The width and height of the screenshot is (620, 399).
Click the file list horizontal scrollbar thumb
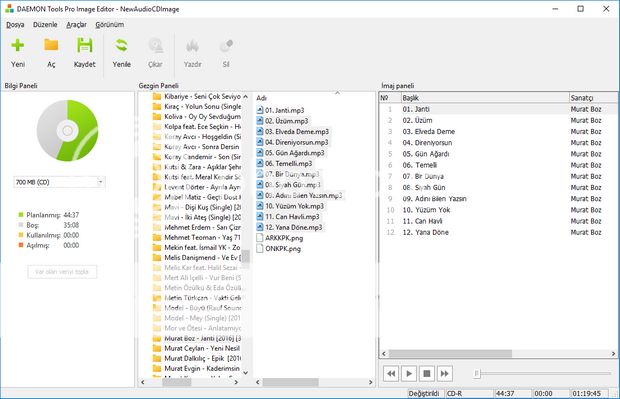point(291,382)
